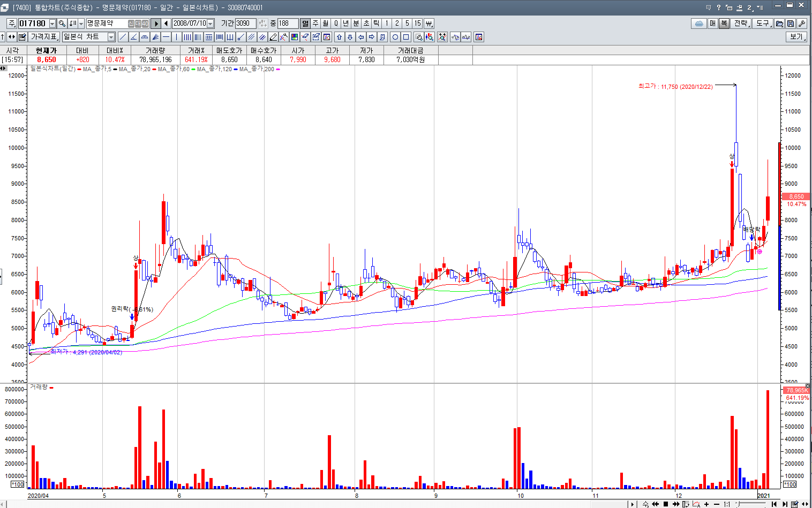Click the help question mark icon
The width and height of the screenshot is (812, 508).
click(719, 7)
